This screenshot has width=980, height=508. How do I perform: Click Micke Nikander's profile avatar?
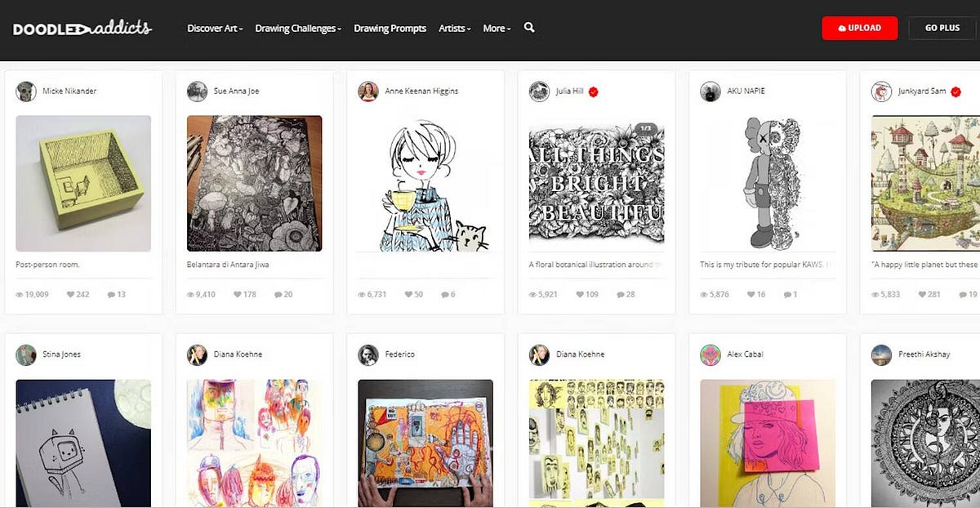tap(26, 91)
